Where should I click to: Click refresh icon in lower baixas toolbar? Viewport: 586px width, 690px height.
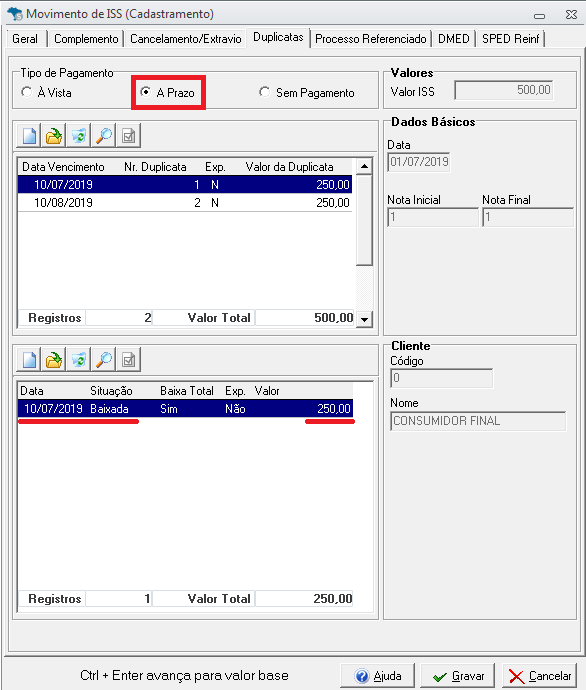(79, 360)
